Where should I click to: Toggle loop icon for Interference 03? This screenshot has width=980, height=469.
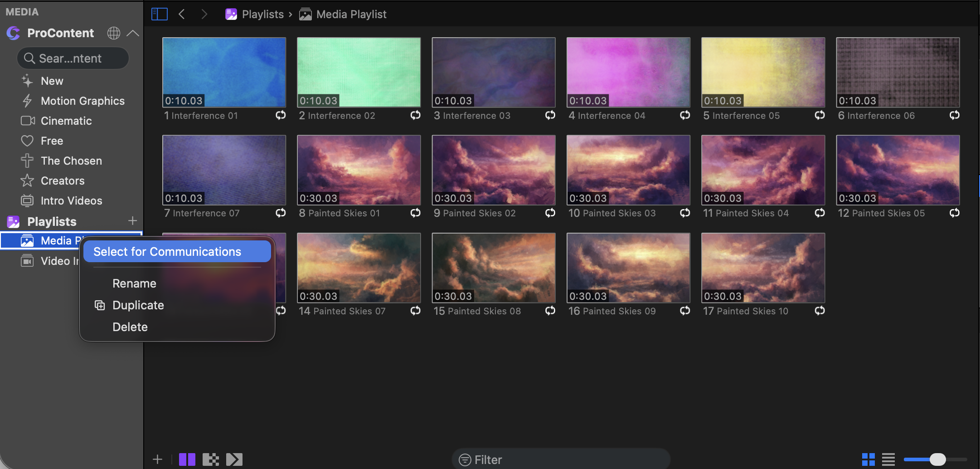pyautogui.click(x=550, y=115)
